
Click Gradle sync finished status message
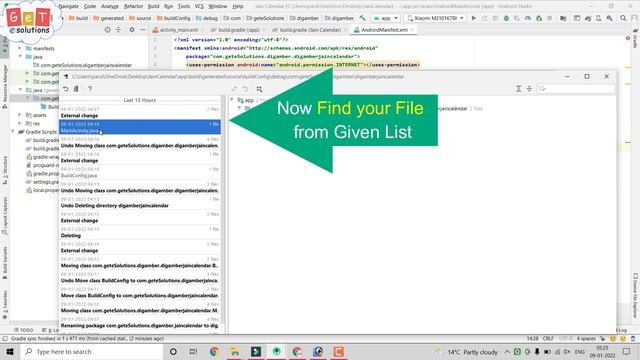[x=87, y=338]
